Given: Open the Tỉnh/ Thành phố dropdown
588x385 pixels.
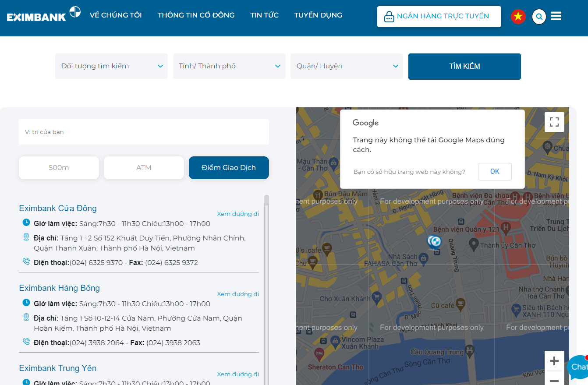Looking at the screenshot, I should (229, 66).
